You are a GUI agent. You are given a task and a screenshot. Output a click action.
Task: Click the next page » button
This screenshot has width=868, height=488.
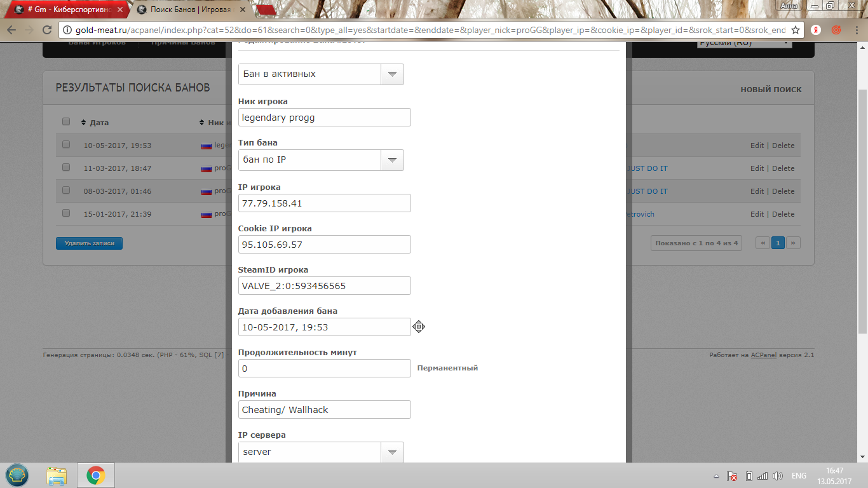point(793,243)
